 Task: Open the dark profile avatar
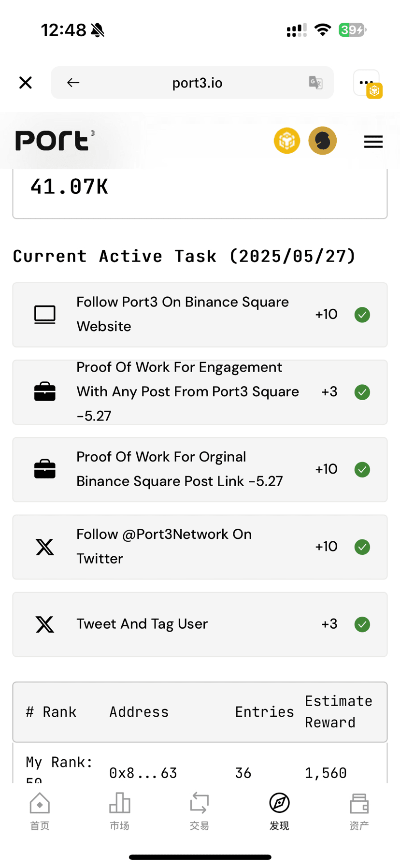pos(323,141)
